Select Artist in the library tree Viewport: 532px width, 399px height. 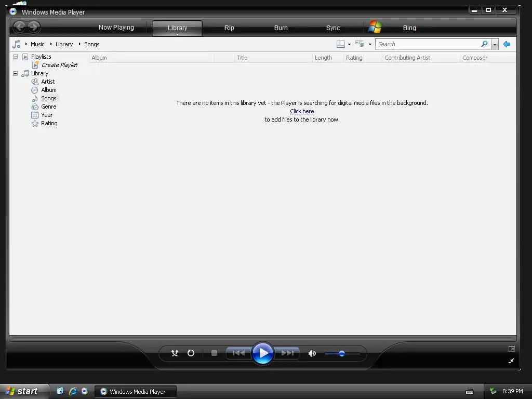pos(48,82)
